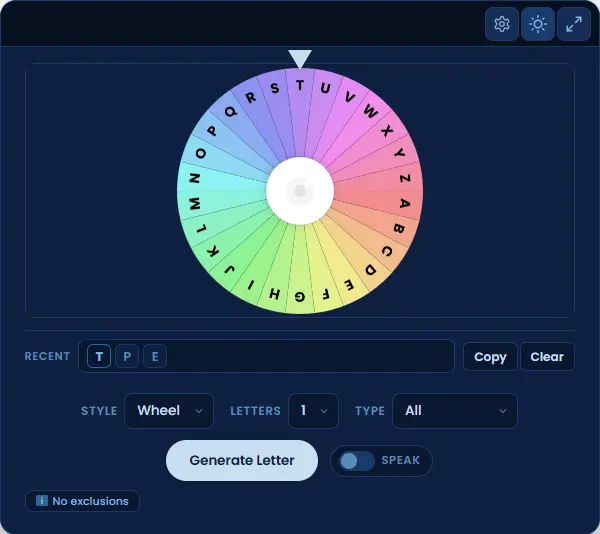Viewport: 600px width, 534px height.
Task: Open the Type dropdown showing All
Action: (x=455, y=411)
